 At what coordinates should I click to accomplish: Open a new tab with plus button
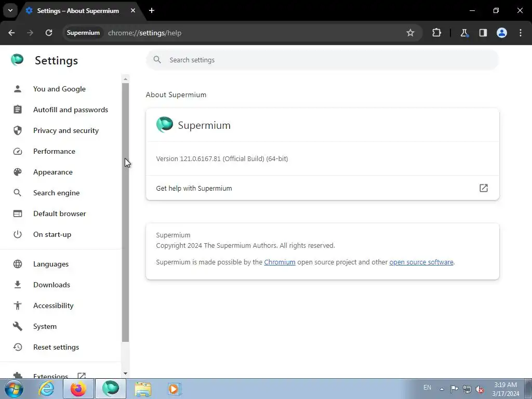pos(152,10)
